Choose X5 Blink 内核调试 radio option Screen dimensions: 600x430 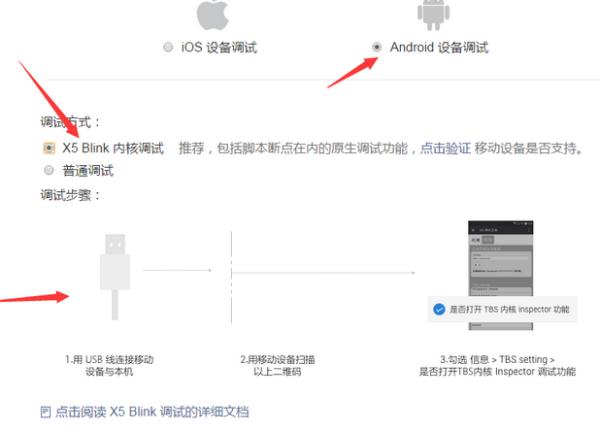click(49, 148)
